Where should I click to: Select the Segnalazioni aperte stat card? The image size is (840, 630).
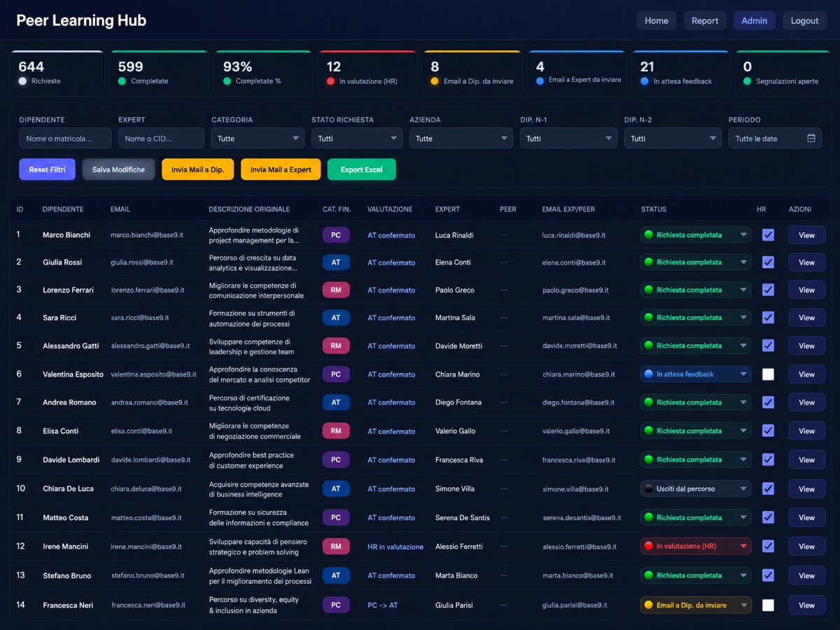coord(783,73)
